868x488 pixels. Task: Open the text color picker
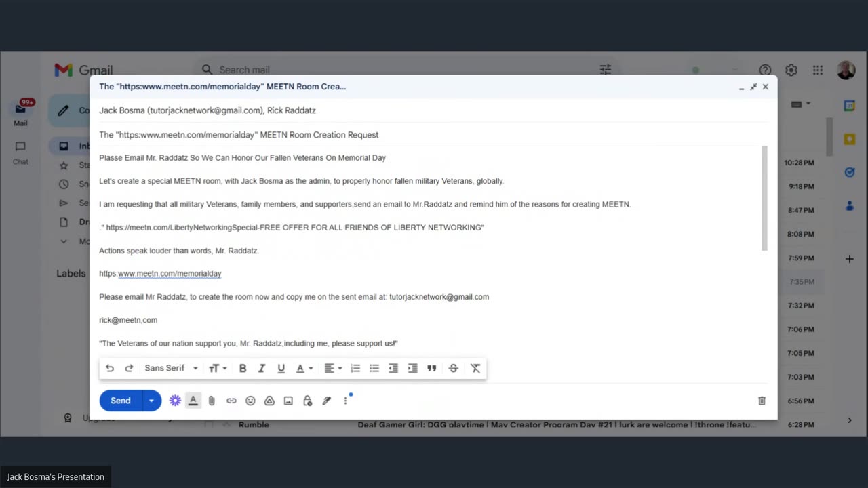coord(304,368)
